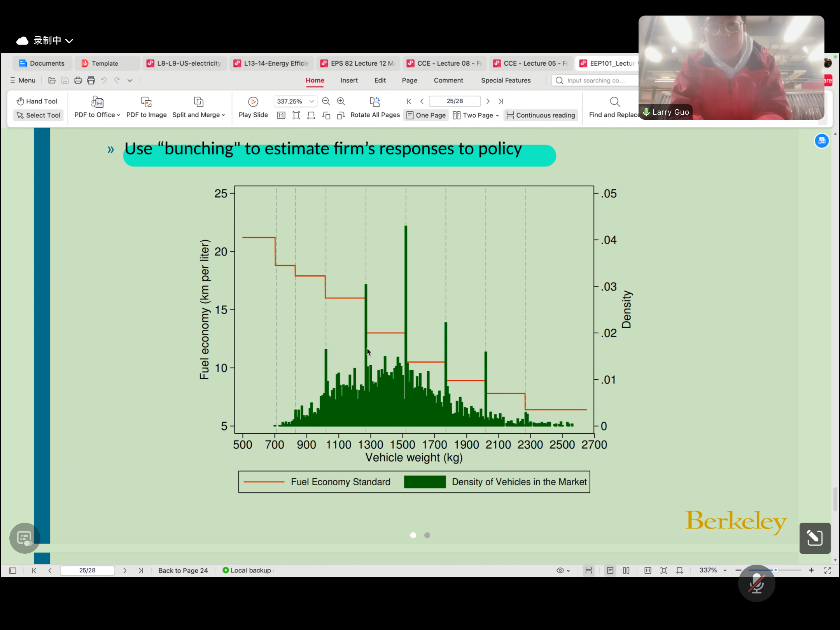Image resolution: width=840 pixels, height=630 pixels.
Task: Click PDF to Image button
Action: point(147,107)
